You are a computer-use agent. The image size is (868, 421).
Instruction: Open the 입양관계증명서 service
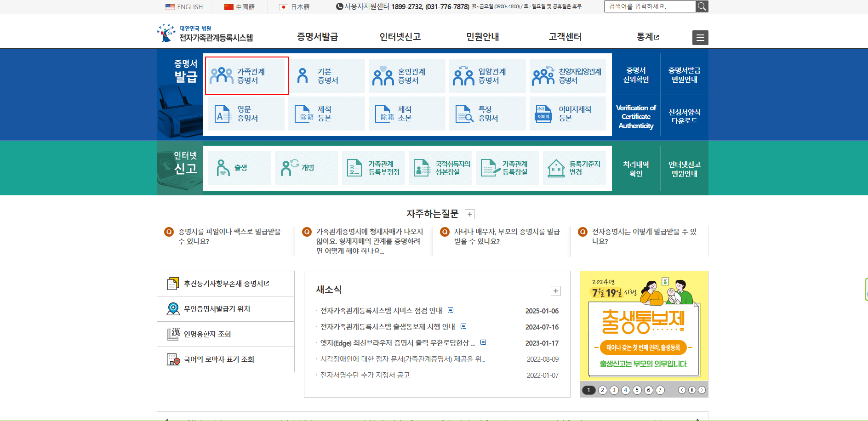(487, 75)
